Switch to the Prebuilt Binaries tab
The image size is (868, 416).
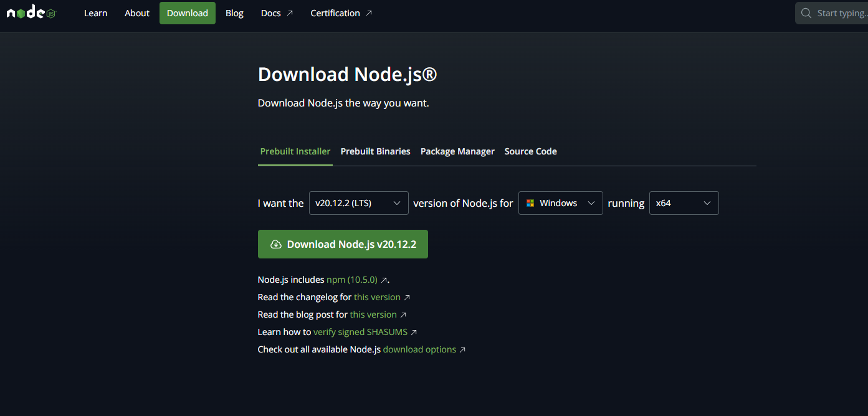(x=376, y=151)
